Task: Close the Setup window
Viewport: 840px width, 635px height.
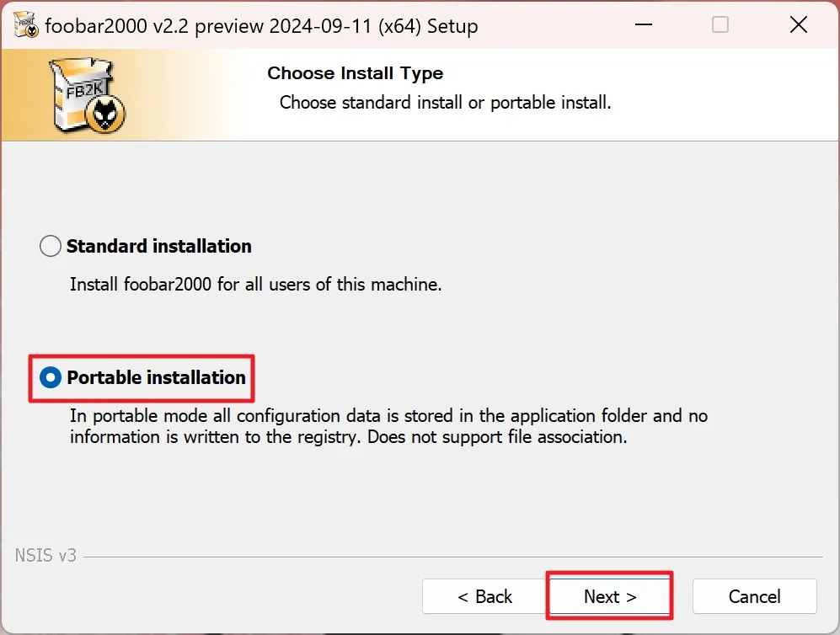Action: (798, 24)
